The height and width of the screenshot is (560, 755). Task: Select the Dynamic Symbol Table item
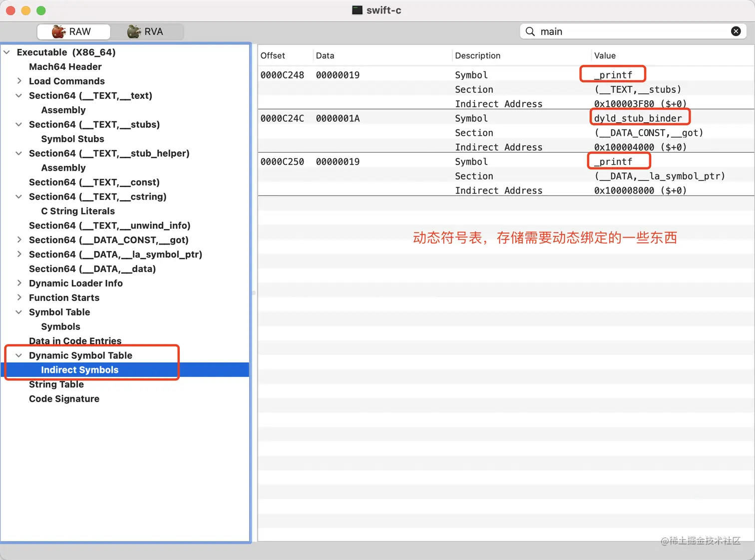click(x=80, y=356)
